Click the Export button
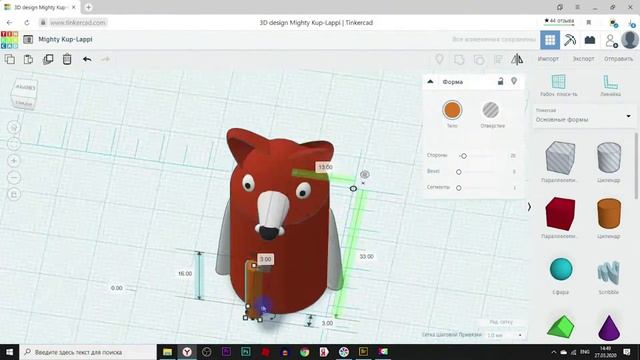 (583, 59)
